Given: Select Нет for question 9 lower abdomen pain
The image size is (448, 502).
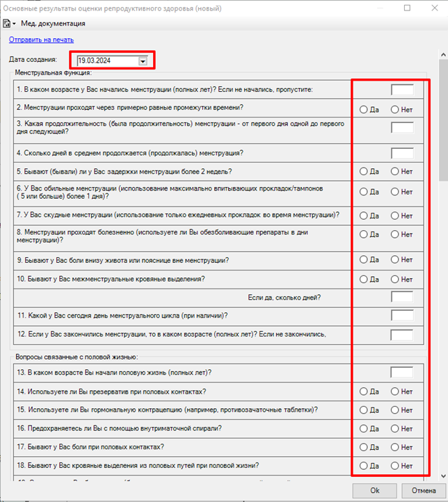Looking at the screenshot, I should (401, 259).
